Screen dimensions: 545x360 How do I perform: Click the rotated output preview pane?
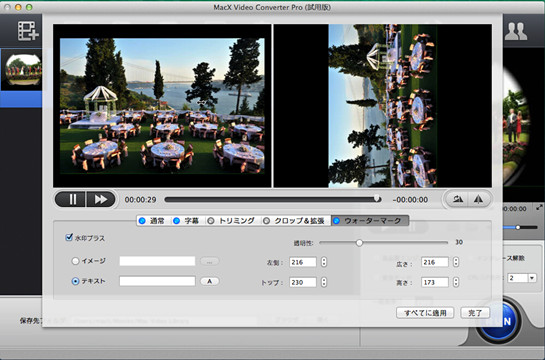pos(383,106)
